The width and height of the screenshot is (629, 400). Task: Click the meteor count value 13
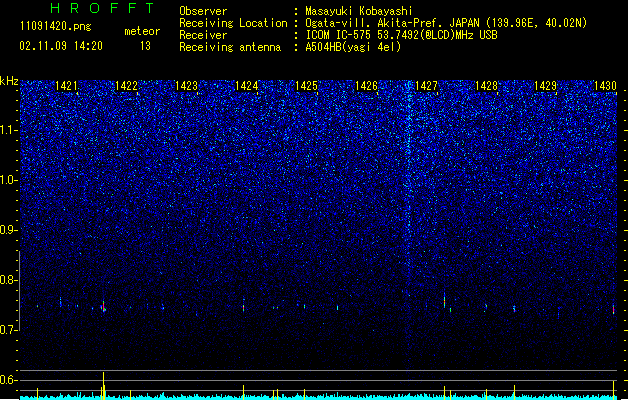145,46
